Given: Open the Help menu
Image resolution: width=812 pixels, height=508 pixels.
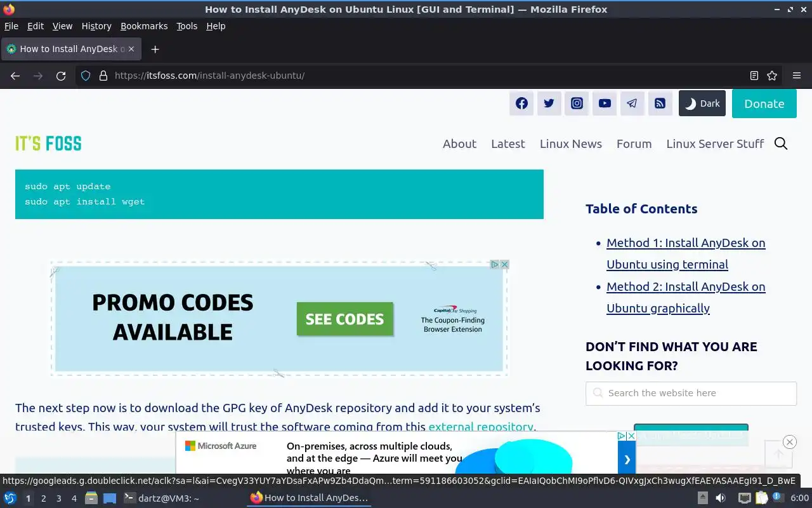Looking at the screenshot, I should tap(216, 26).
